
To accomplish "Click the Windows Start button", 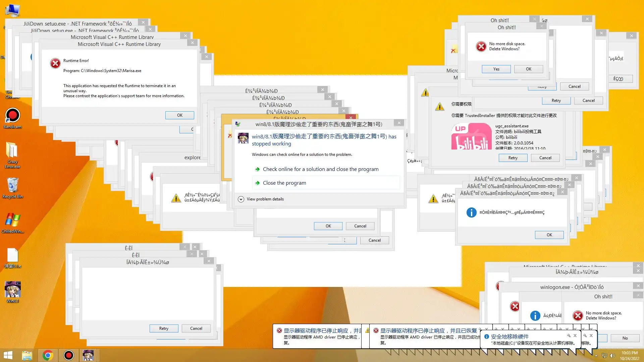I will pos(8,355).
